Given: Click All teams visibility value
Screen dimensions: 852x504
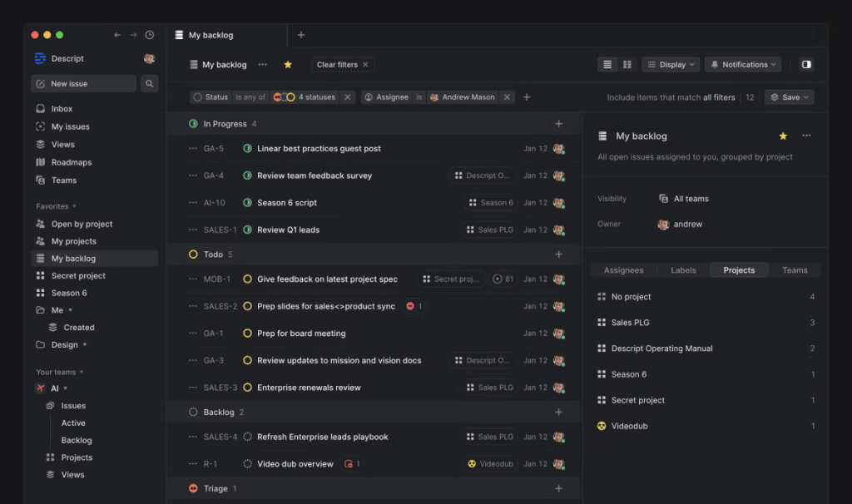Looking at the screenshot, I should [x=684, y=199].
